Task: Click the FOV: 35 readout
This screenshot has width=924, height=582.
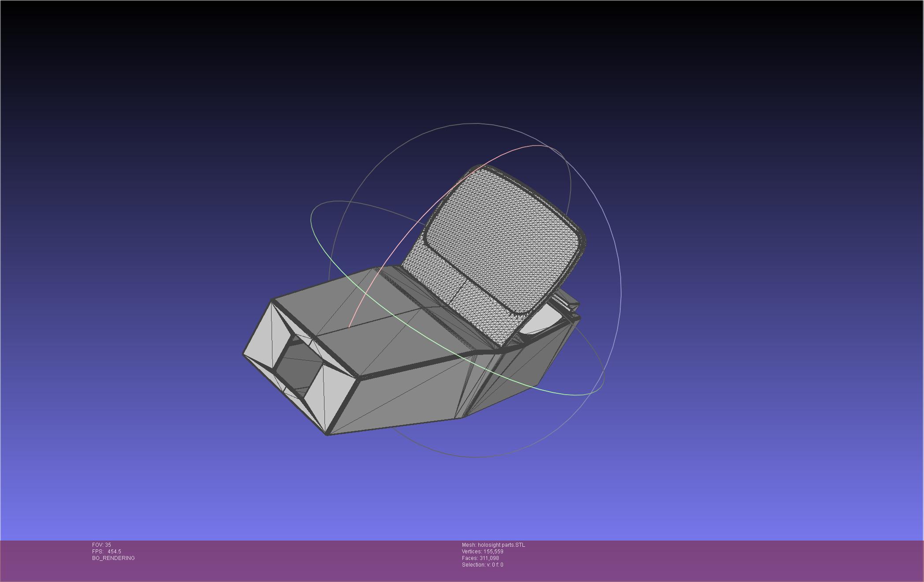Action: pyautogui.click(x=101, y=545)
